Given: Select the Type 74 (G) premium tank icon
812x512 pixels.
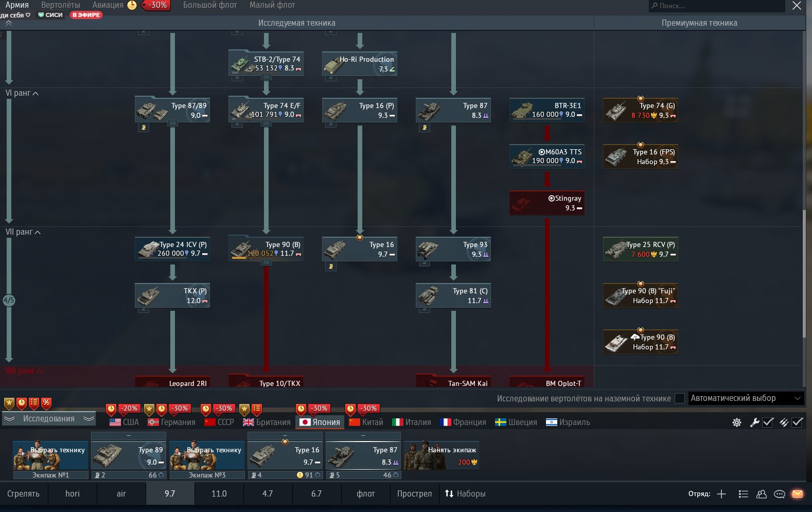Looking at the screenshot, I should tap(615, 111).
